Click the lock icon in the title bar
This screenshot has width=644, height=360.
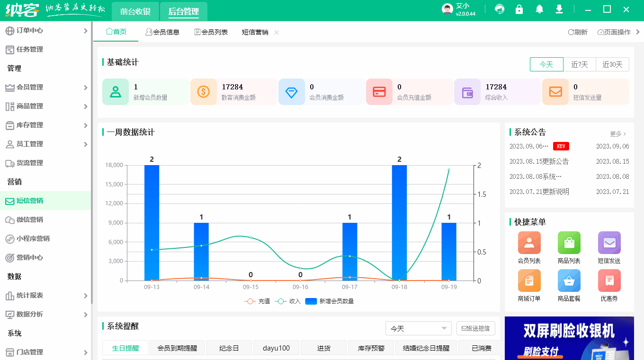[x=519, y=9]
